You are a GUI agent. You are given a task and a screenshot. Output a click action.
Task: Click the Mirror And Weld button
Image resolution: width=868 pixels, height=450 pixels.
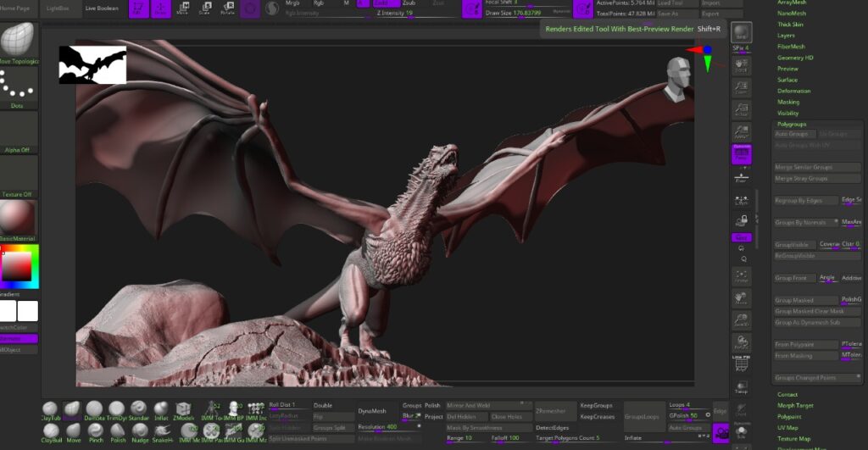coord(489,406)
